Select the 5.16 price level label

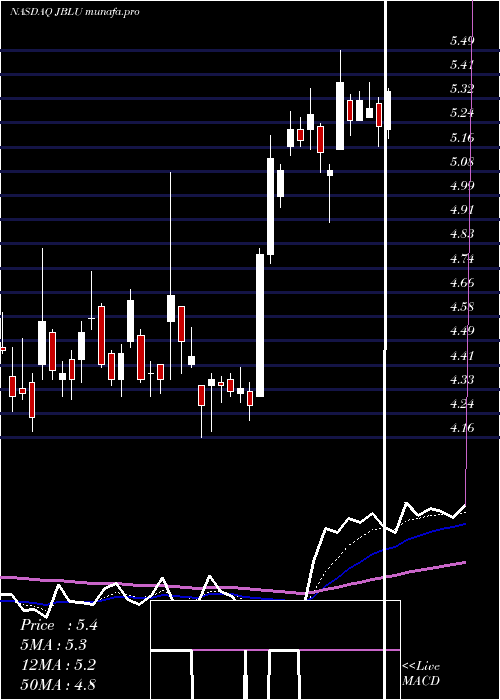pos(462,137)
